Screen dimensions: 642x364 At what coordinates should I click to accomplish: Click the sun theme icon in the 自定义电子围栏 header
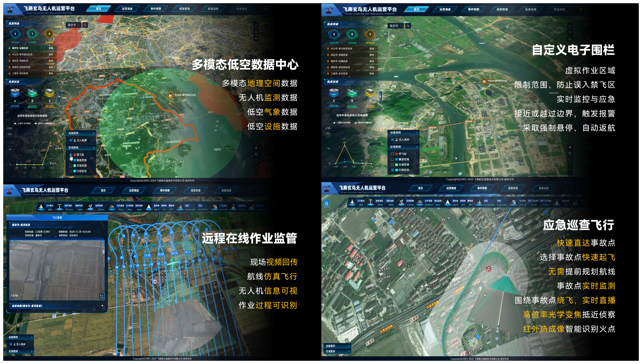tap(581, 9)
